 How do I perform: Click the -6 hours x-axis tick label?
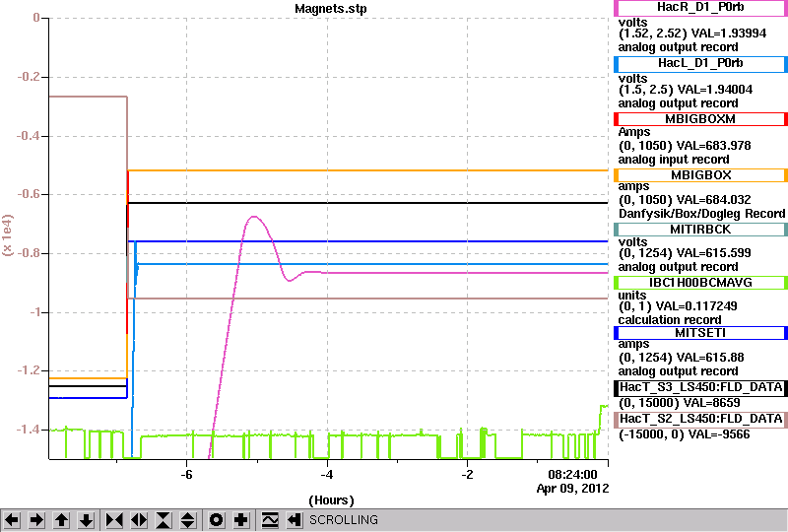(x=186, y=475)
